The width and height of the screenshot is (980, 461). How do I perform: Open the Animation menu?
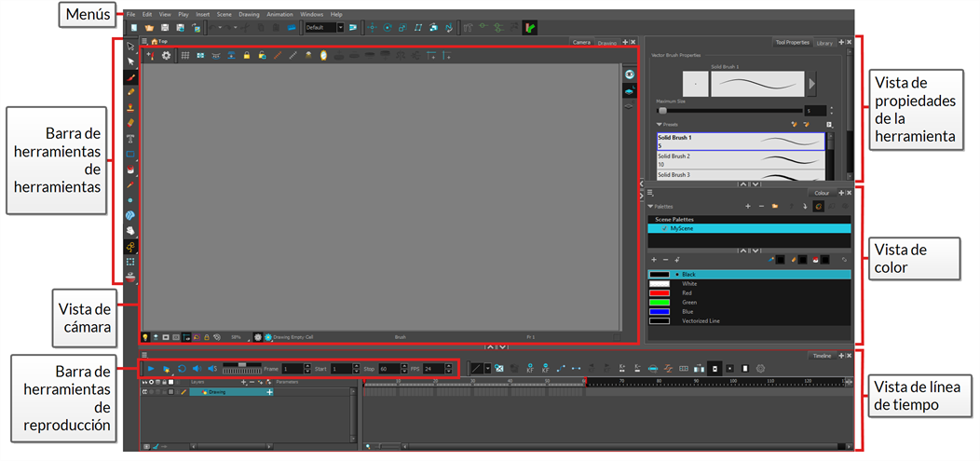pos(279,14)
